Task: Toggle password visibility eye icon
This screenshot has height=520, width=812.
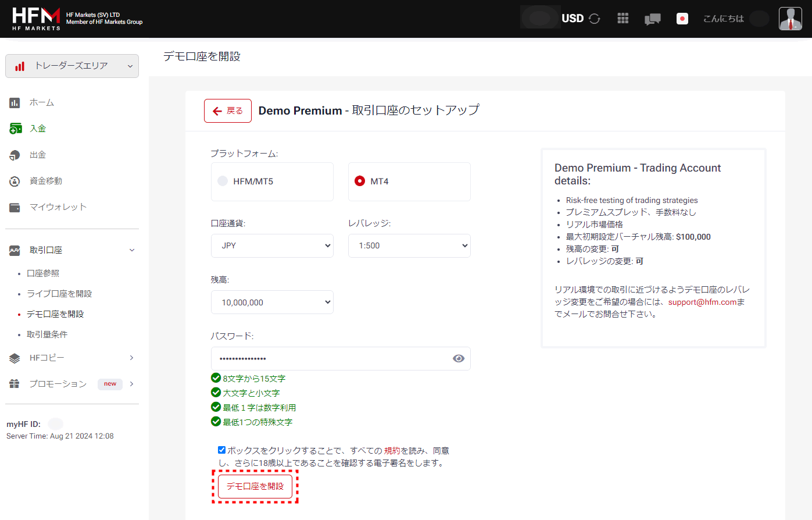Action: click(459, 358)
